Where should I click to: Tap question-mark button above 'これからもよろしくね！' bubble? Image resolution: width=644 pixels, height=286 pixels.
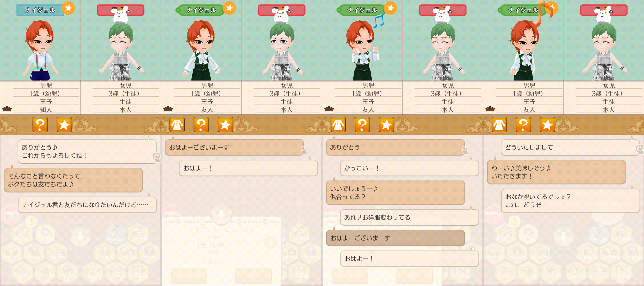tap(40, 125)
